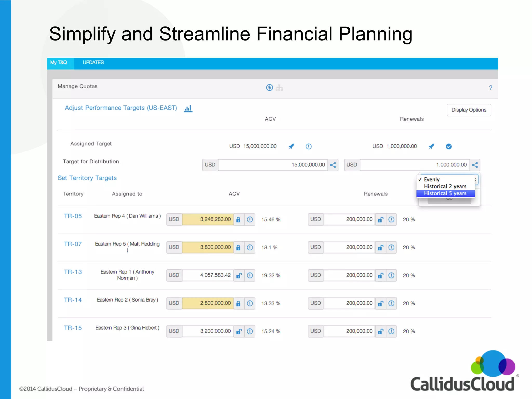Edit the ACV Target for Distribution field
This screenshot has width=532, height=399.
(x=273, y=165)
